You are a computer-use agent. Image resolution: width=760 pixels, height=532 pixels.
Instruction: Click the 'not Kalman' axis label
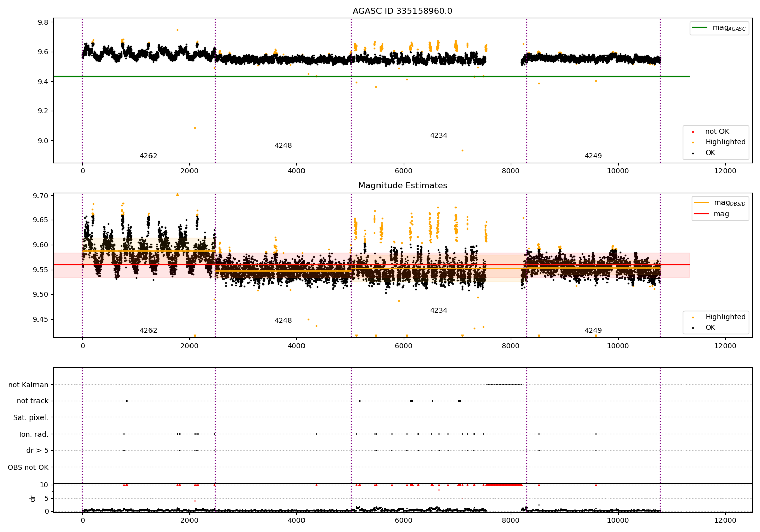pyautogui.click(x=28, y=385)
